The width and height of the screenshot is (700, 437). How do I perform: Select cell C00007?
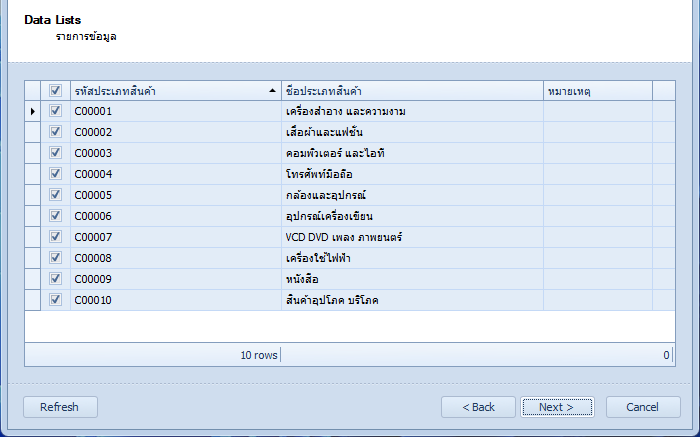pos(176,237)
